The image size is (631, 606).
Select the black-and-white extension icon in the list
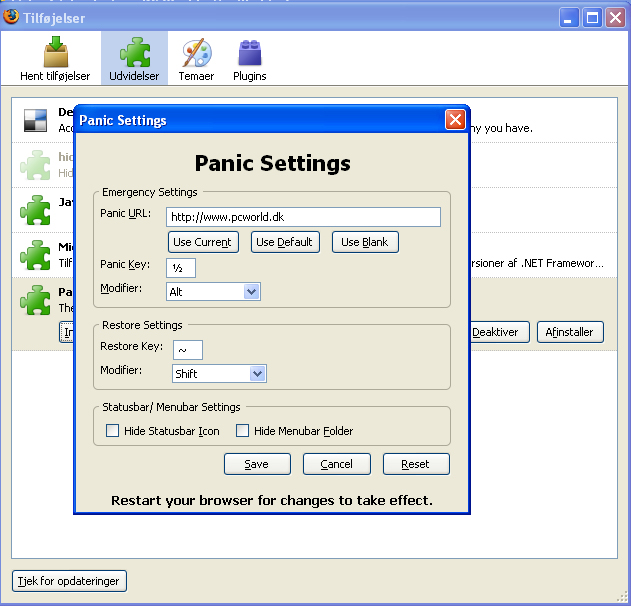tap(35, 120)
